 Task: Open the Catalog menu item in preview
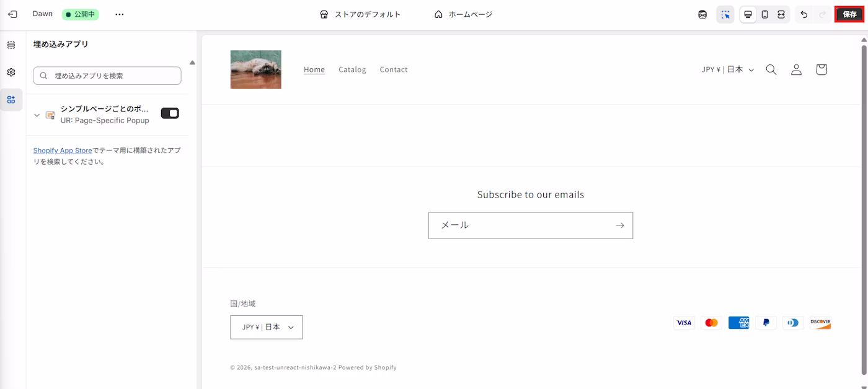pyautogui.click(x=352, y=69)
